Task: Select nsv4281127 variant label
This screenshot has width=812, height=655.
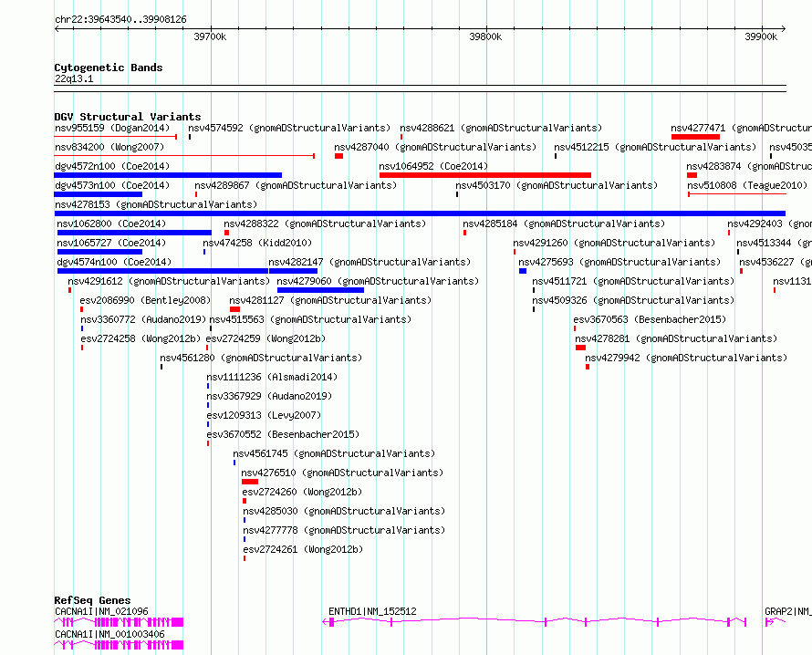Action: pos(330,300)
